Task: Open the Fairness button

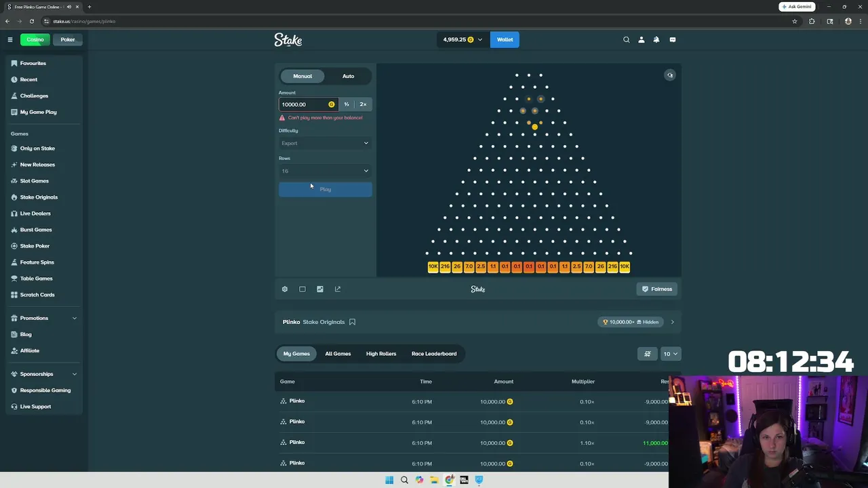Action: 657,289
